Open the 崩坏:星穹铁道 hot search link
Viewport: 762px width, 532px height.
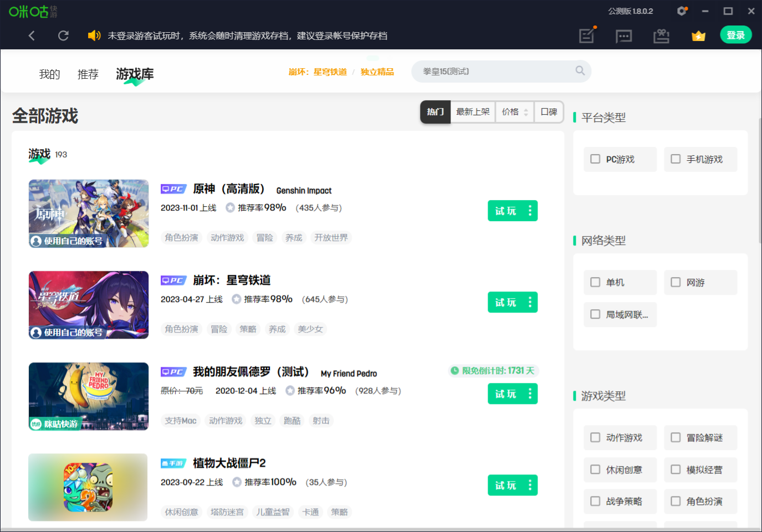coord(318,72)
